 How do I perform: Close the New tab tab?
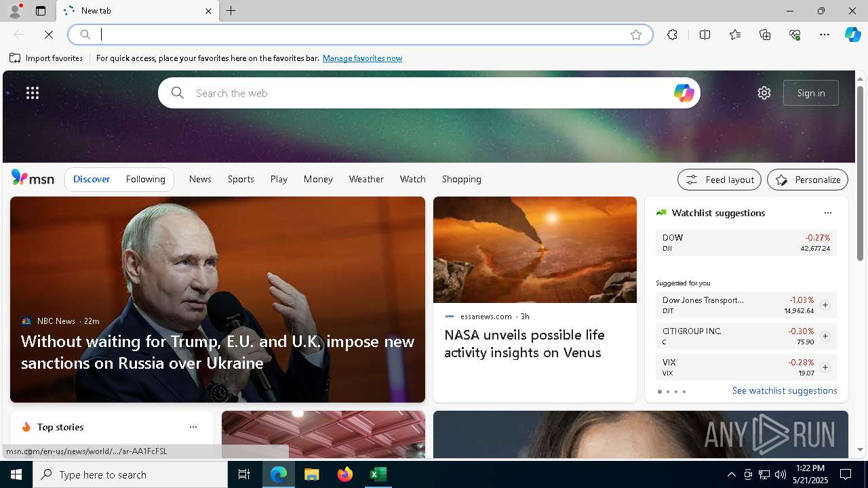tap(208, 11)
